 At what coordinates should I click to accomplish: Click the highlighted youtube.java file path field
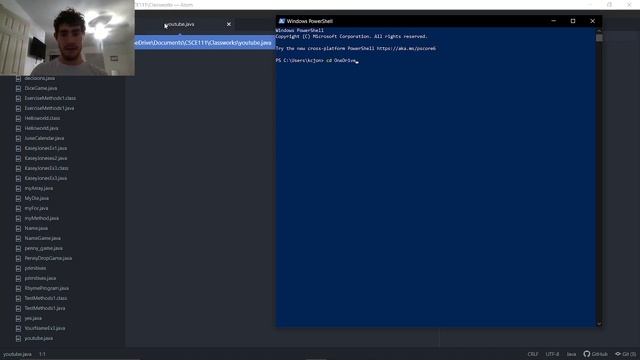click(x=204, y=42)
